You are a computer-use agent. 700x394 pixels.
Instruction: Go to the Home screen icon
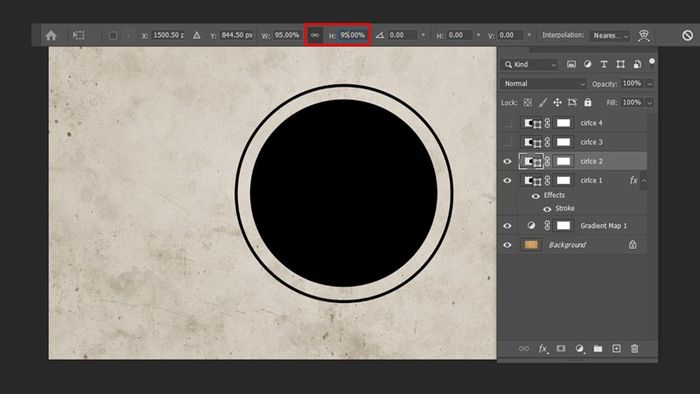point(51,35)
